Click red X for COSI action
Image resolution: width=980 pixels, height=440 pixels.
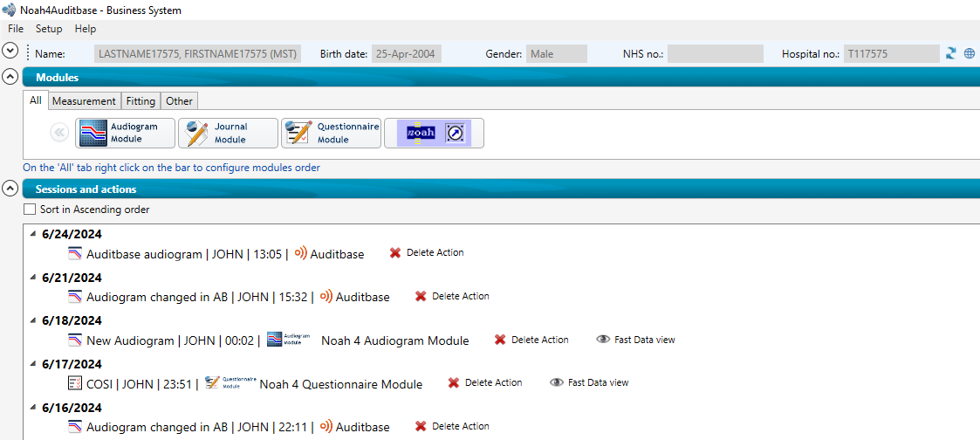click(454, 383)
